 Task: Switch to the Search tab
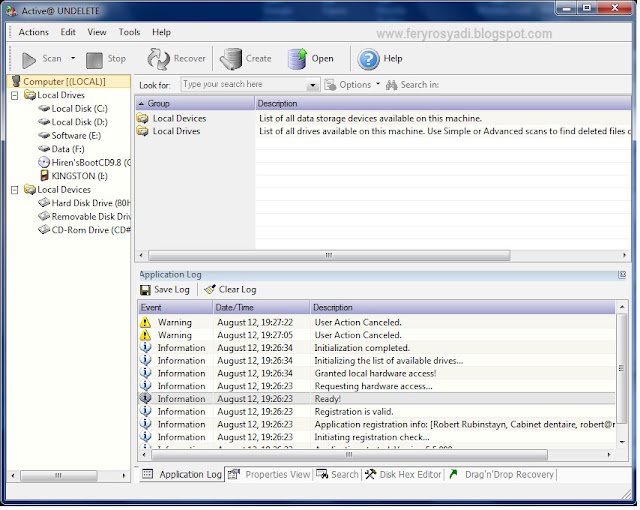338,475
